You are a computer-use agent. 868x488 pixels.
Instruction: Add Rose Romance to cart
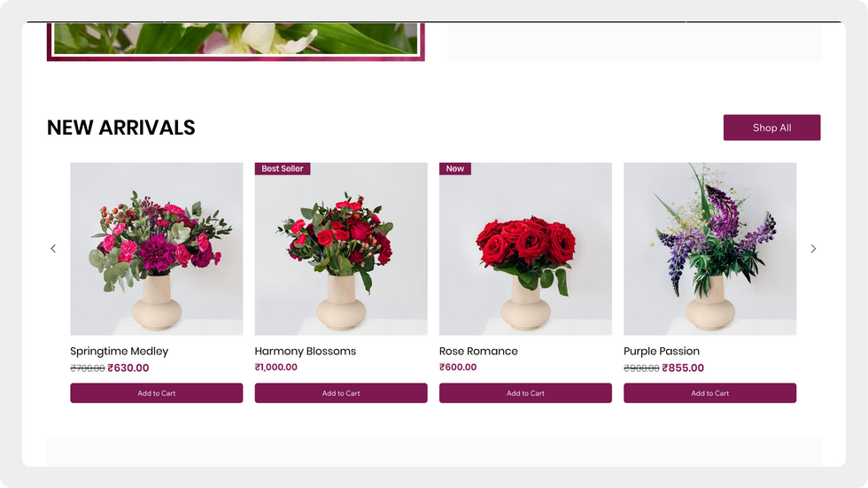pos(525,393)
